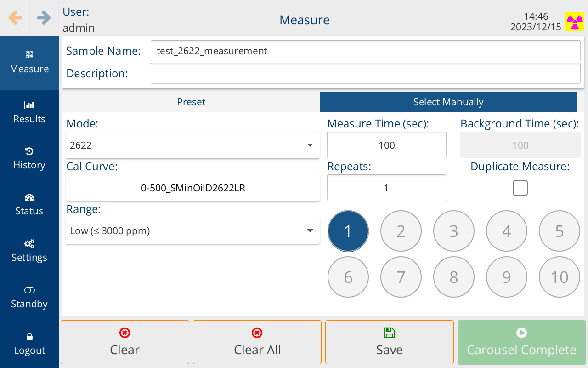Select carousel position 3
Viewport: 588px width, 368px height.
click(454, 231)
